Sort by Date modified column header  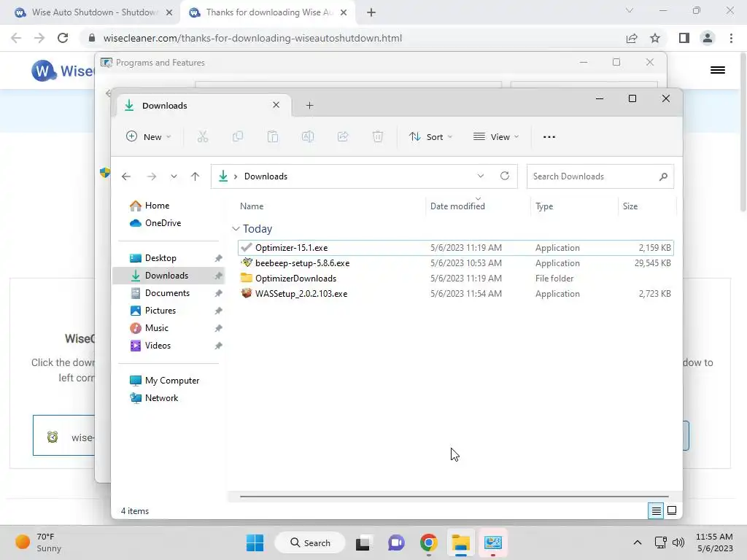tap(457, 206)
